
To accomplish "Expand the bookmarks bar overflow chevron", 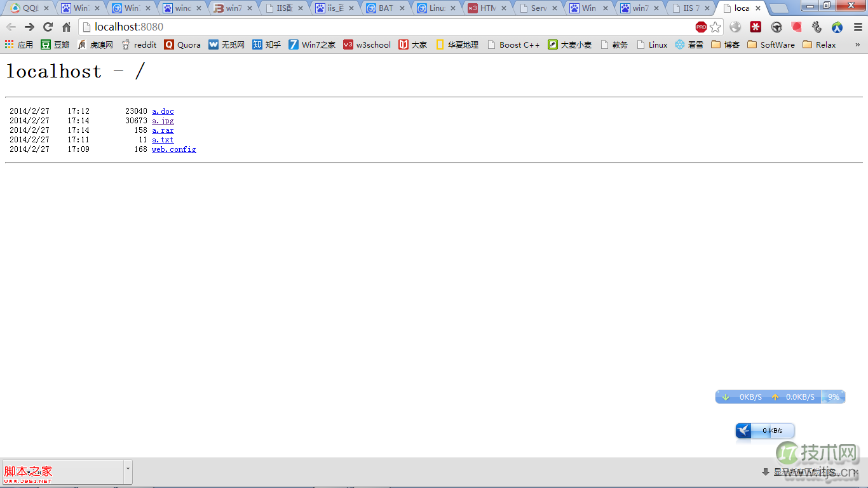I will click(x=857, y=44).
